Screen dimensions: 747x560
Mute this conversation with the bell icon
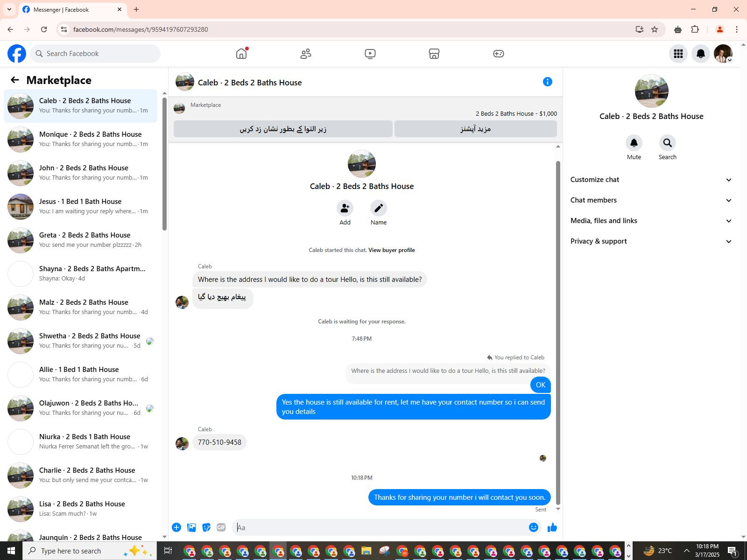(x=634, y=143)
